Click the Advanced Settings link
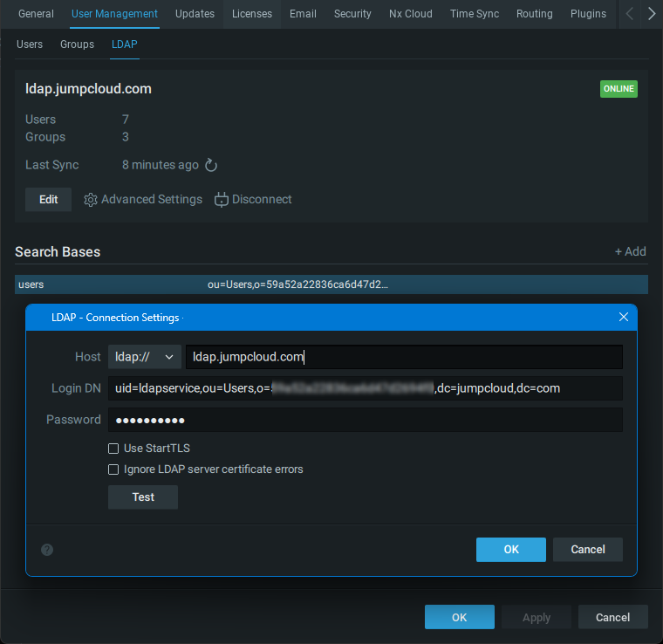 pyautogui.click(x=152, y=200)
